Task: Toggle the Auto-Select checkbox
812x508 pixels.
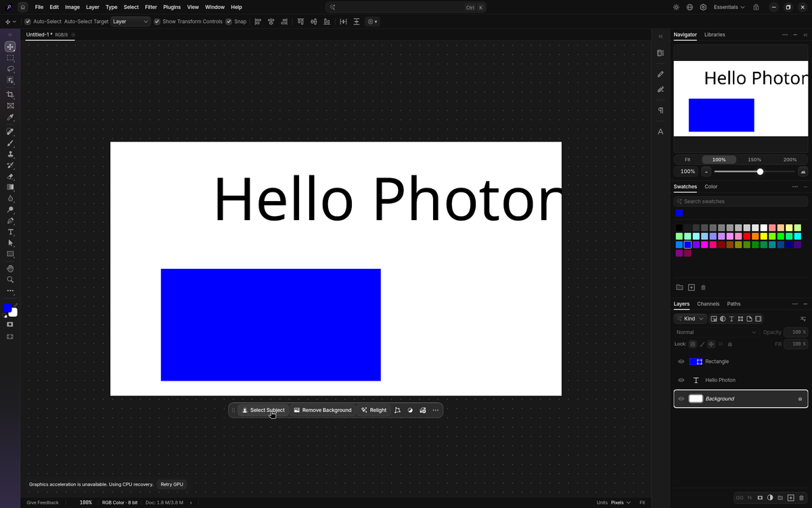Action: click(x=28, y=22)
